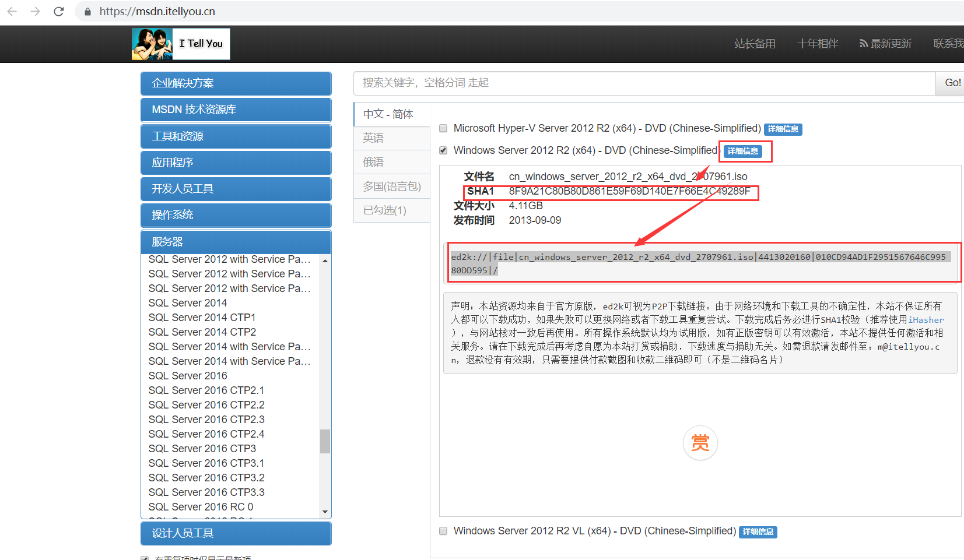The height and width of the screenshot is (560, 964).
Task: Check Windows Server 2012 R2 VL checkbox
Action: pos(443,531)
